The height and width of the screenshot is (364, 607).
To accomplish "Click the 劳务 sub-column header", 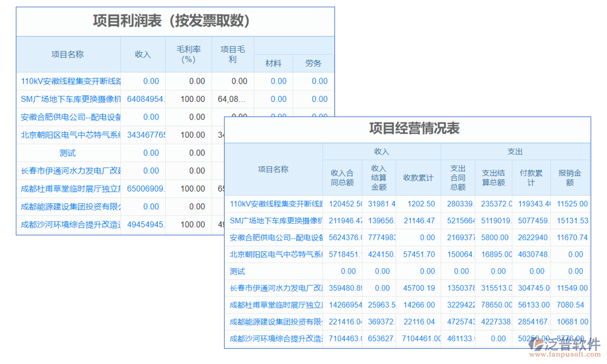I will (313, 63).
